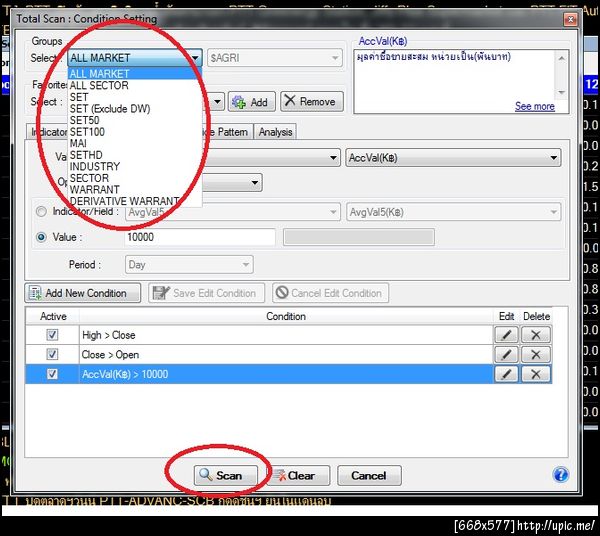
Task: Expand the Favorites select dropdown arrow
Action: click(217, 102)
